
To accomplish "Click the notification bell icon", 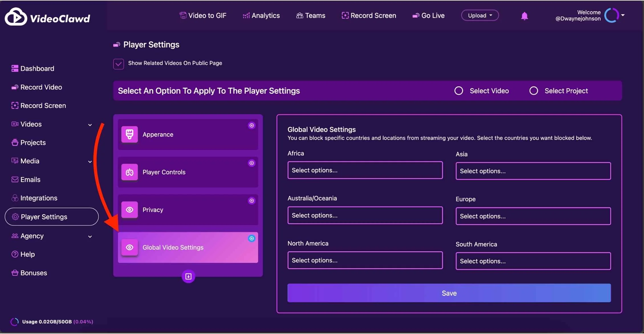I will pyautogui.click(x=524, y=16).
